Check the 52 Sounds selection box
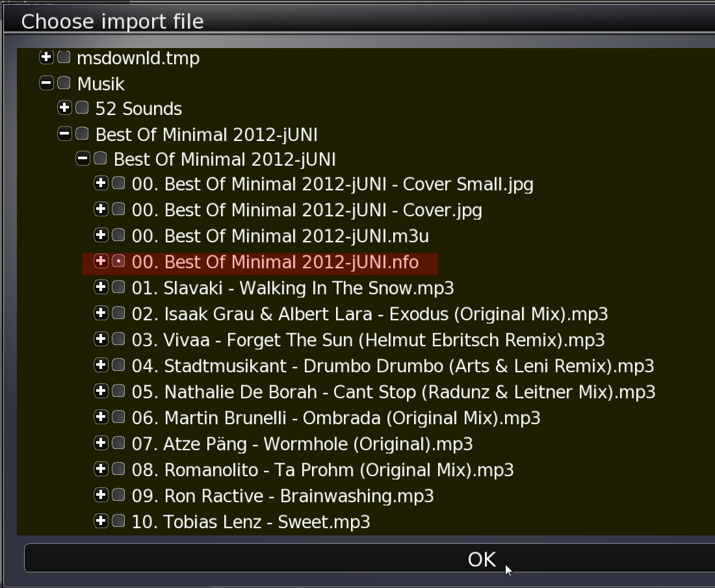This screenshot has width=715, height=588. click(x=82, y=108)
